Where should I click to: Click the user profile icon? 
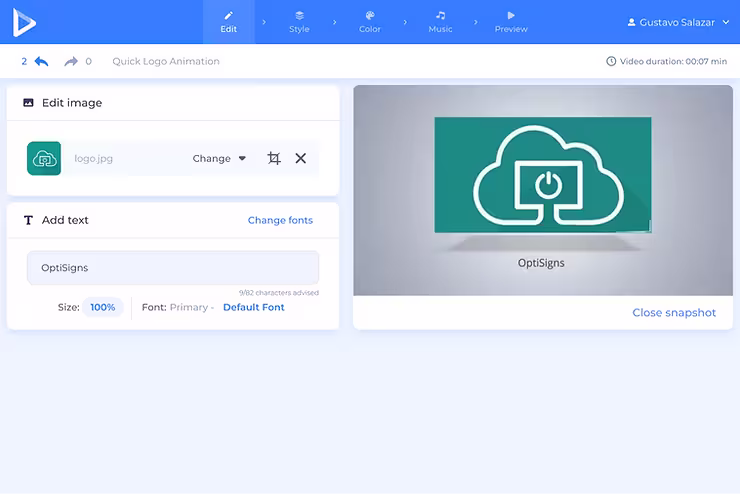631,22
